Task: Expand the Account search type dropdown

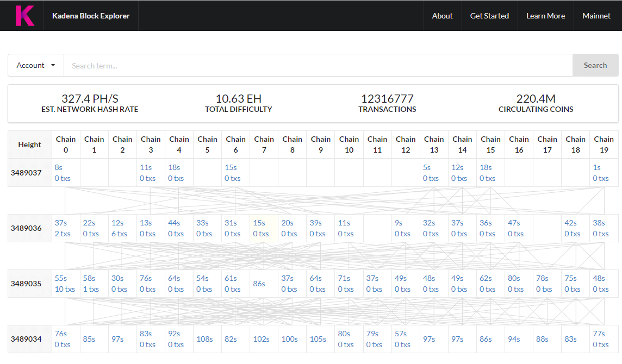Action: pos(36,65)
